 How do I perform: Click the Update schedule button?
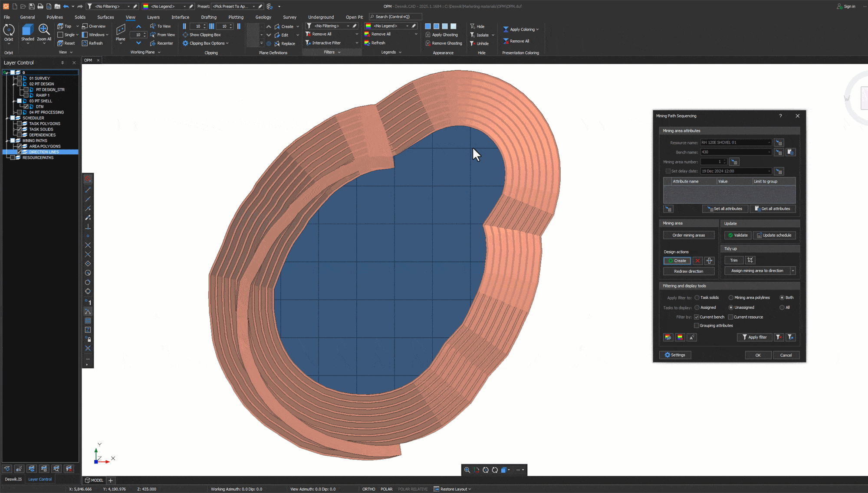[774, 235]
